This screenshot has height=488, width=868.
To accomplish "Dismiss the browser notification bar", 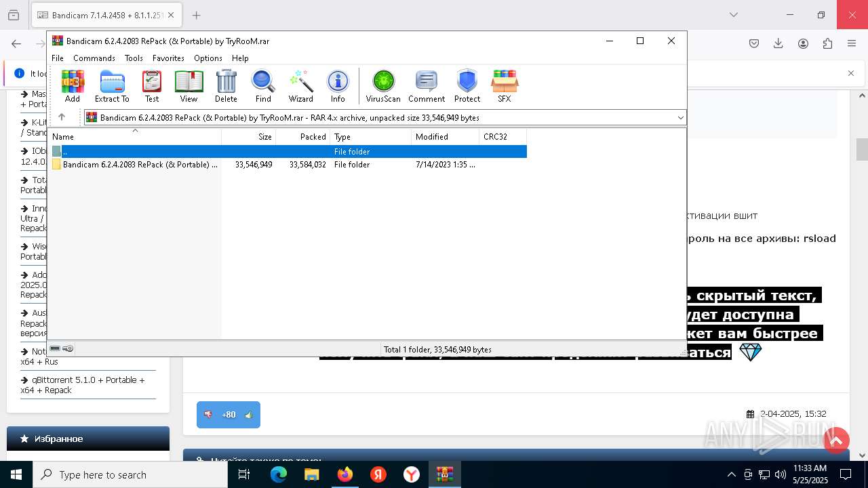I will coord(851,73).
